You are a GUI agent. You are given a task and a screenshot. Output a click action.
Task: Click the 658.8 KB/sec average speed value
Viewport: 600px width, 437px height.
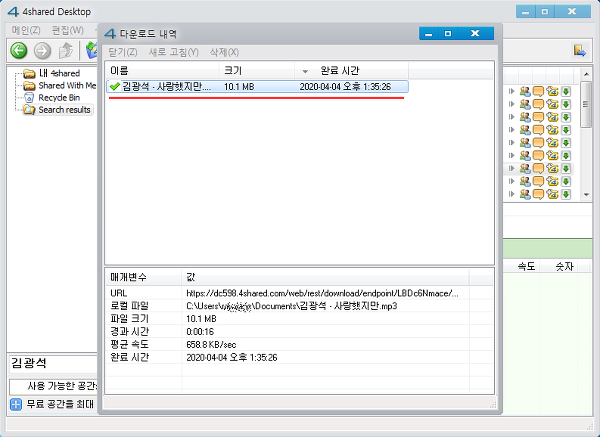click(211, 344)
